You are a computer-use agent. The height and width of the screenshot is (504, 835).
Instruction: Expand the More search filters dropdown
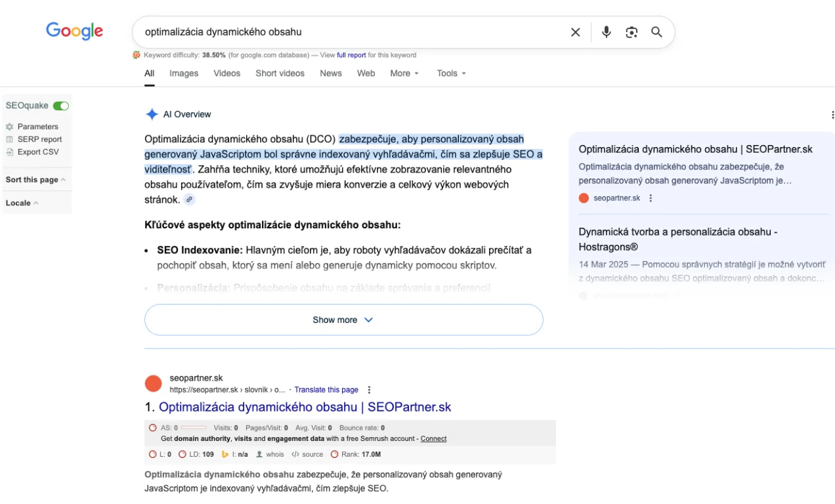click(x=404, y=73)
